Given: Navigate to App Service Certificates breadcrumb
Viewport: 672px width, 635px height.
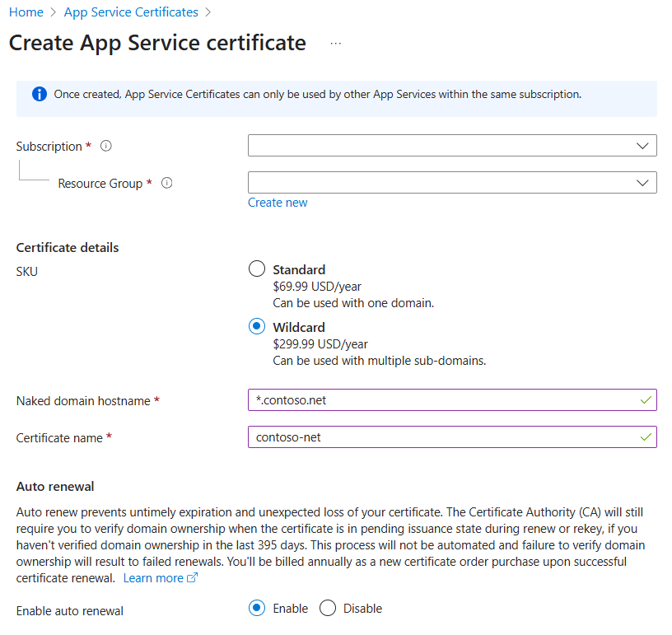Looking at the screenshot, I should (x=131, y=12).
